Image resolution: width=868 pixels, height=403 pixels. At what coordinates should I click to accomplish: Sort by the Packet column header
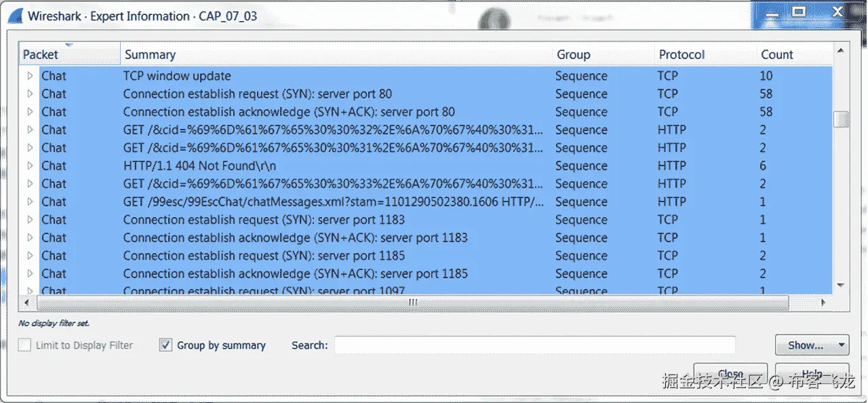[x=69, y=54]
